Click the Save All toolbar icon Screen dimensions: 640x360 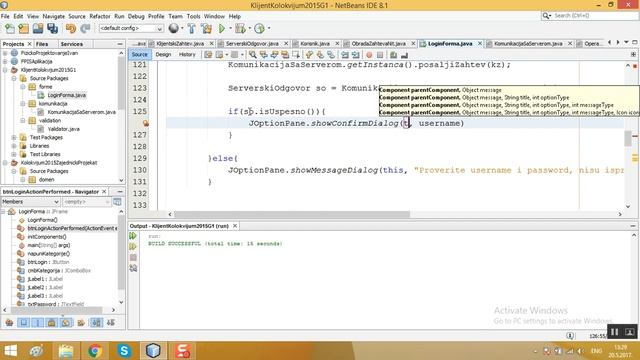(53, 29)
